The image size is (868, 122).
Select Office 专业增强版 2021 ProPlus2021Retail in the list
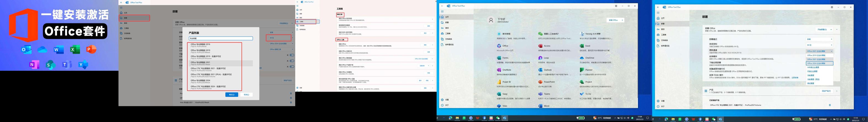pyautogui.click(x=221, y=63)
